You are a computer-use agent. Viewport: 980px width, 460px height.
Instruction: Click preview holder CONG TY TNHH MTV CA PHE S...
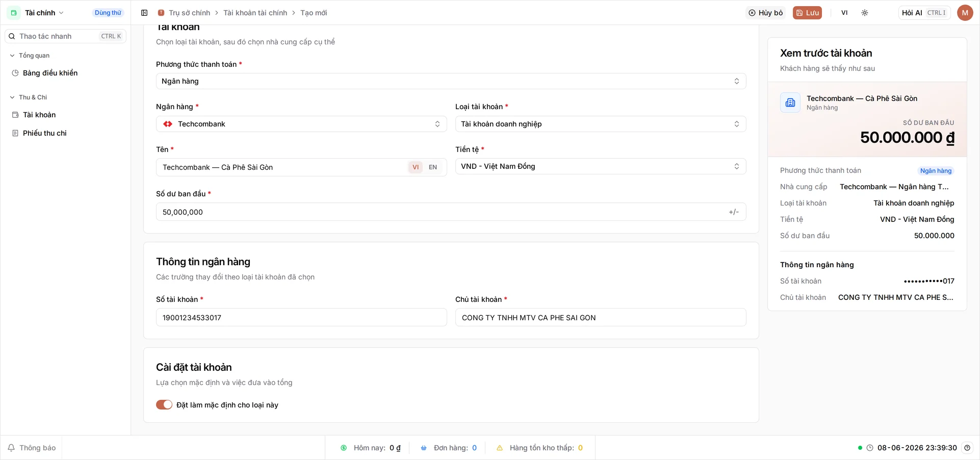coord(896,297)
